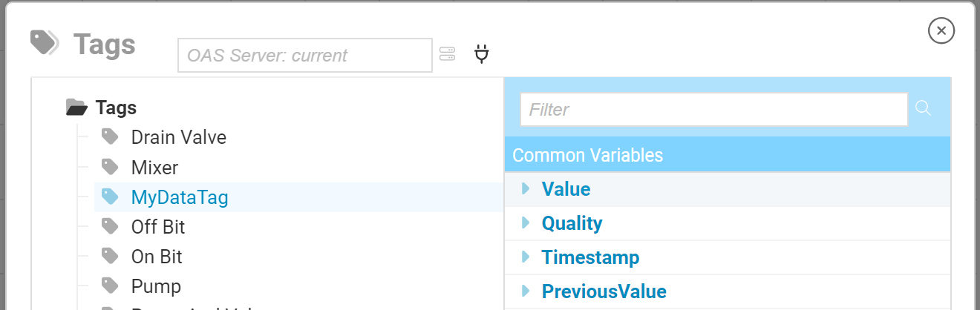Image resolution: width=980 pixels, height=310 pixels.
Task: Expand the Quality variable arrow
Action: (x=526, y=222)
